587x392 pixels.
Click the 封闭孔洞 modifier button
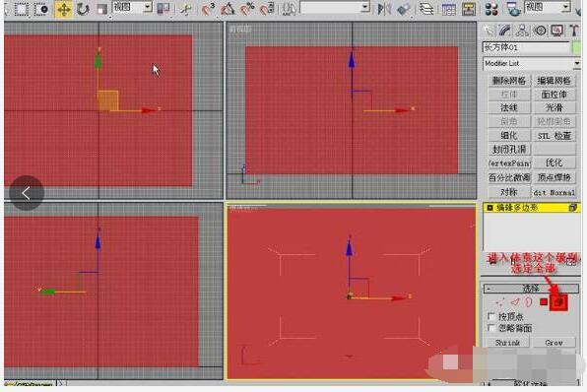coord(509,149)
